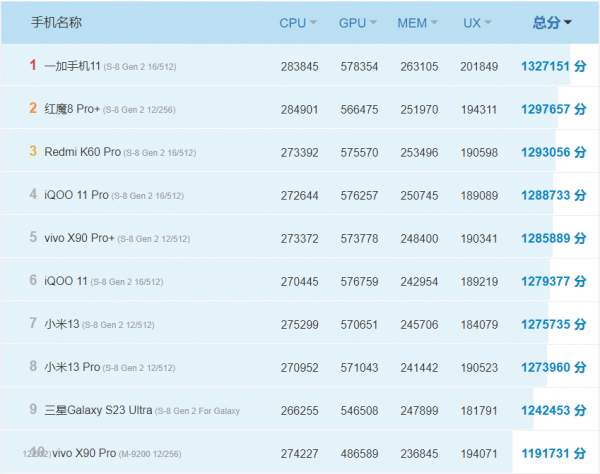Screen dimensions: 600x474
Task: Click GPU score 566475
Action: coord(359,110)
